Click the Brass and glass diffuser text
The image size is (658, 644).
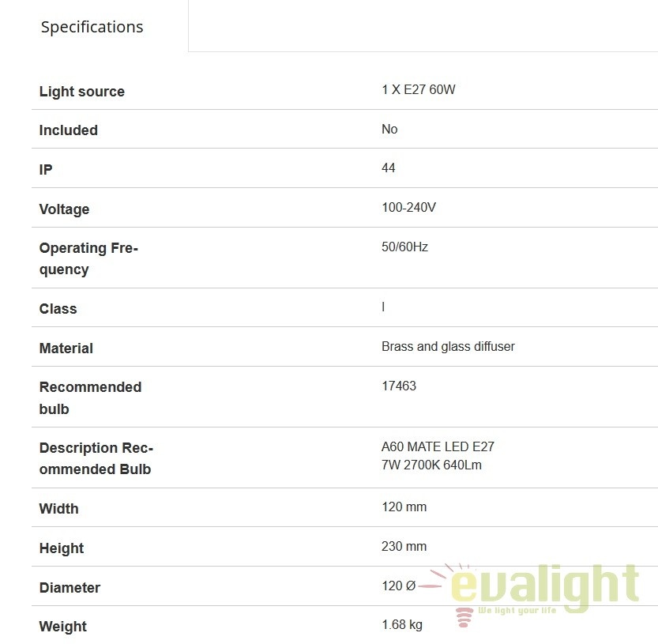coord(448,346)
